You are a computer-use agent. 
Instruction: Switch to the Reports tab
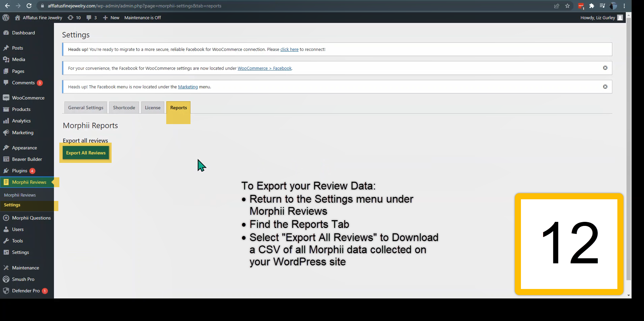(x=178, y=108)
